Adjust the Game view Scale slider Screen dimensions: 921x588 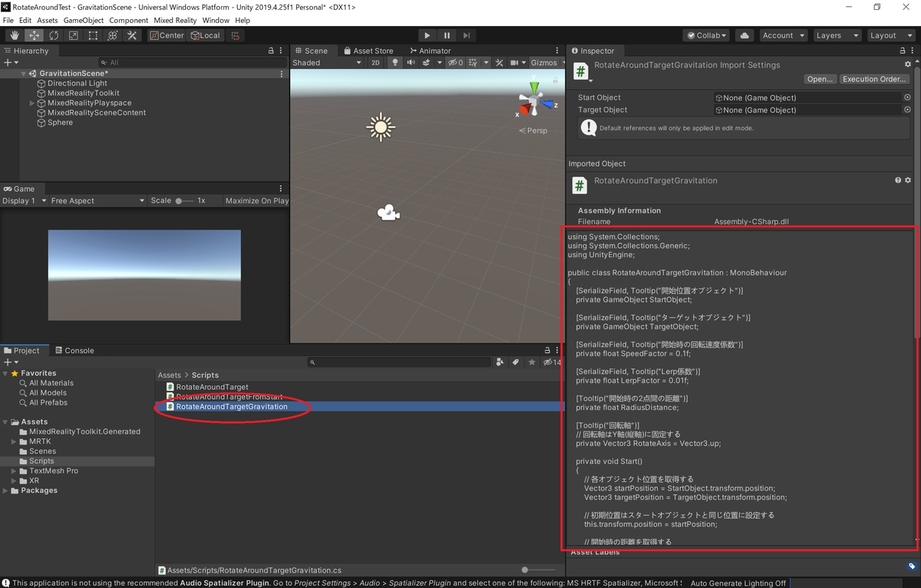[x=184, y=200]
